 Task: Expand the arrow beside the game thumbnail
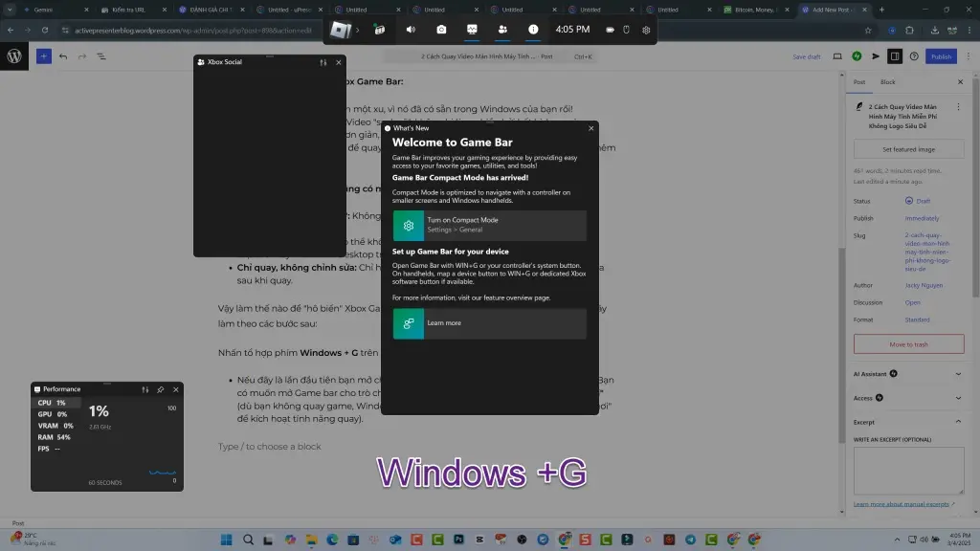pyautogui.click(x=358, y=30)
